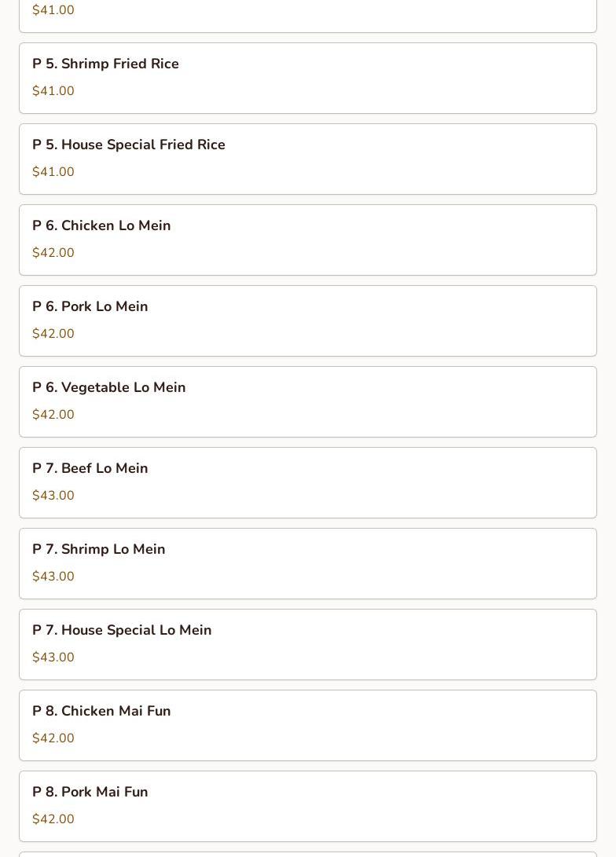The height and width of the screenshot is (857, 616).
Task: Click $41.00 price of House Special Fried Rice
Action: click(53, 172)
